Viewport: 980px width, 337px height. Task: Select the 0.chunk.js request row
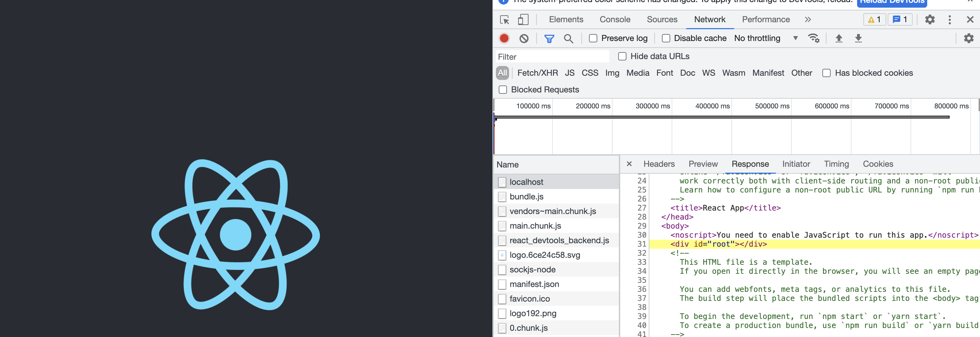coord(556,328)
